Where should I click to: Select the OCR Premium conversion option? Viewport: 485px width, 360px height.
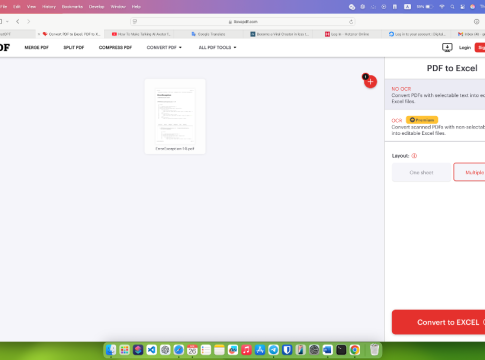point(435,126)
